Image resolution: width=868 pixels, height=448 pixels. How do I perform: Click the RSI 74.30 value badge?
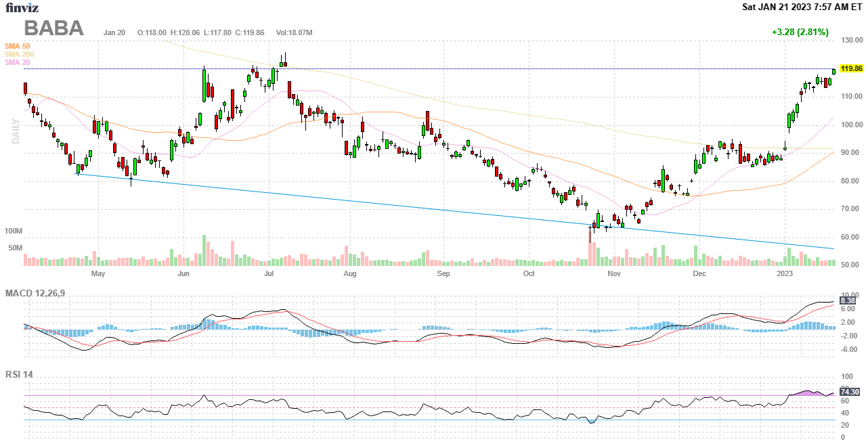(x=849, y=392)
